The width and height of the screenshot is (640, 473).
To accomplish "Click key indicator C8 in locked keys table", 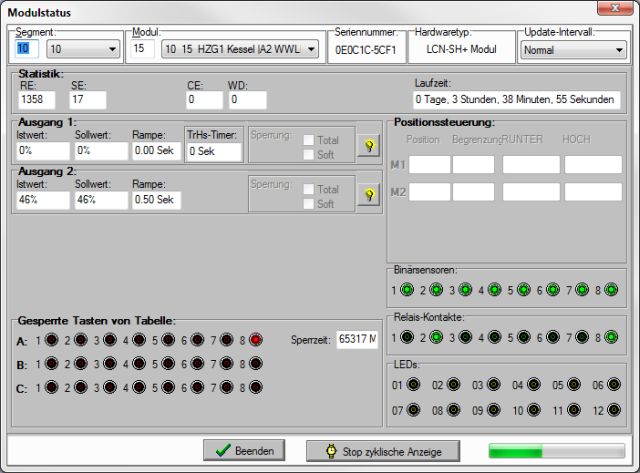I will pyautogui.click(x=256, y=388).
